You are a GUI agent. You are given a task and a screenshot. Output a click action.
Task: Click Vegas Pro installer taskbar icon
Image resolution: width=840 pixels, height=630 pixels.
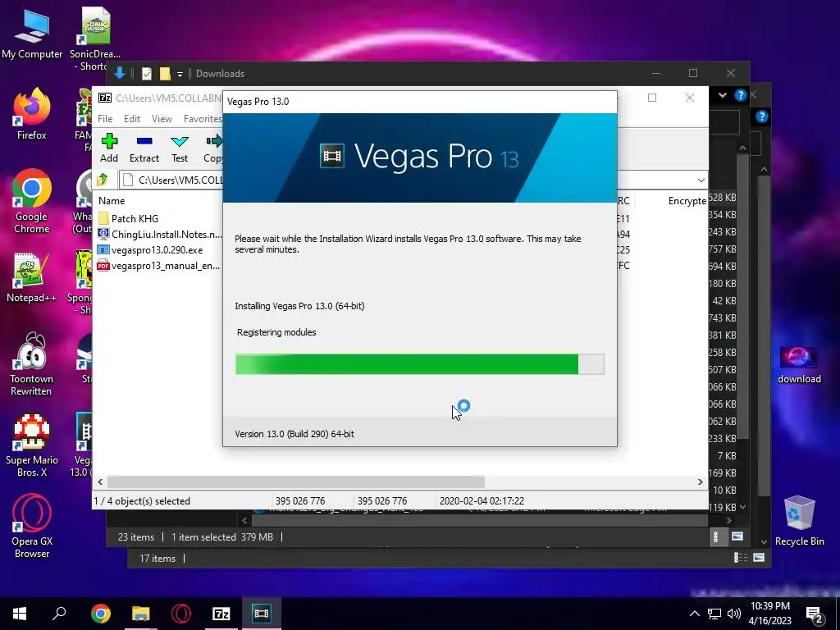[x=262, y=614]
